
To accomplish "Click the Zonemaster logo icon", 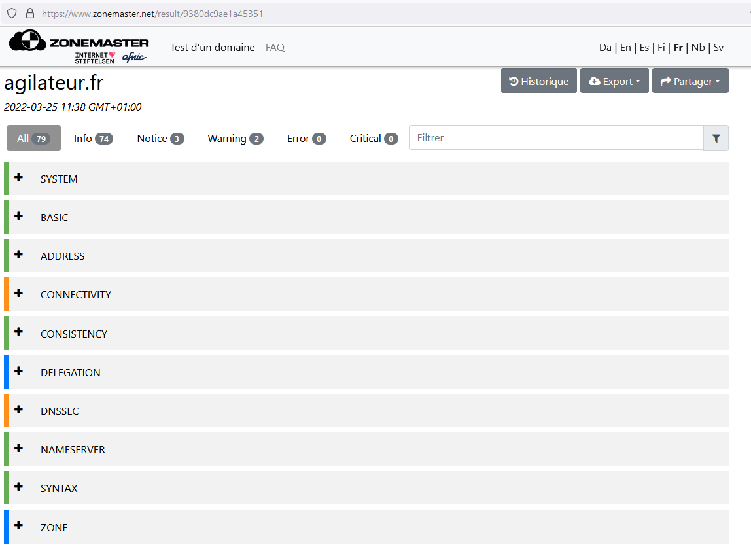I will pyautogui.click(x=27, y=43).
